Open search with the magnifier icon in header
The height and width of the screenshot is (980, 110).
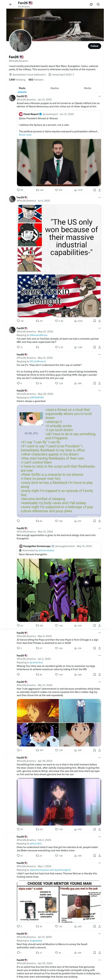click(98, 5)
